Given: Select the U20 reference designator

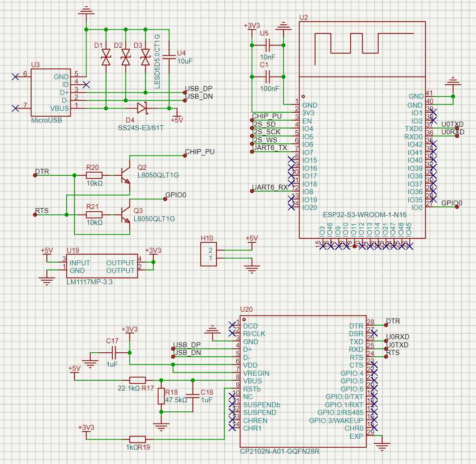Looking at the screenshot, I should pos(246,309).
